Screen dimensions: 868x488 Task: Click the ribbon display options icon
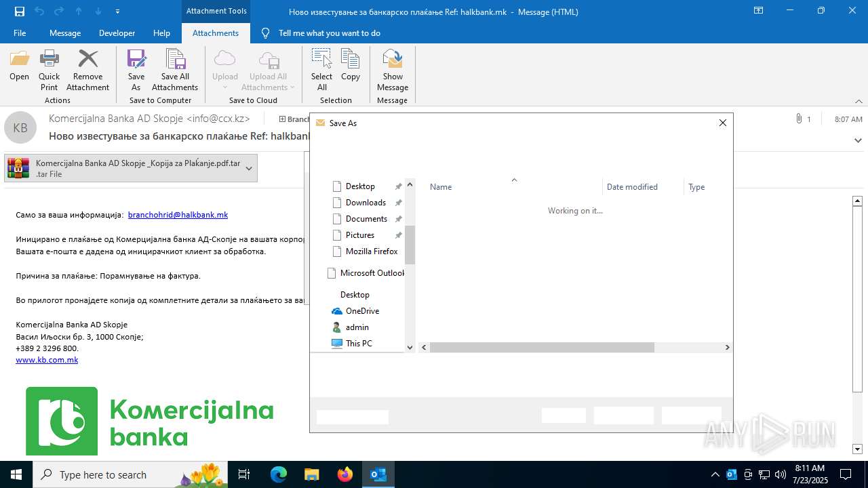click(758, 11)
